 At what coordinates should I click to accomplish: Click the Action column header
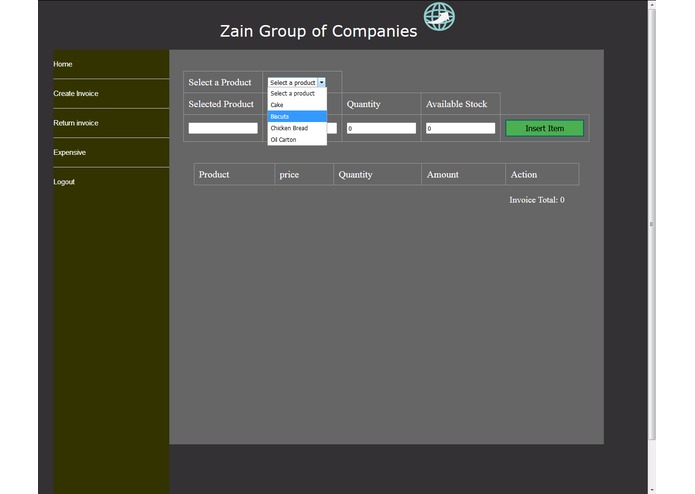click(523, 175)
